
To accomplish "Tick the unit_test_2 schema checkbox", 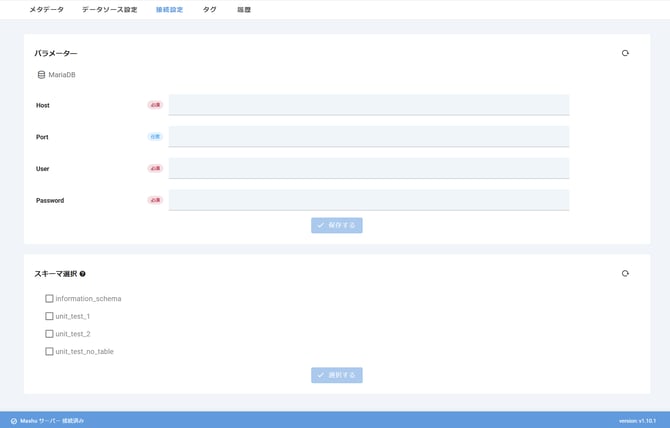I will pos(49,334).
